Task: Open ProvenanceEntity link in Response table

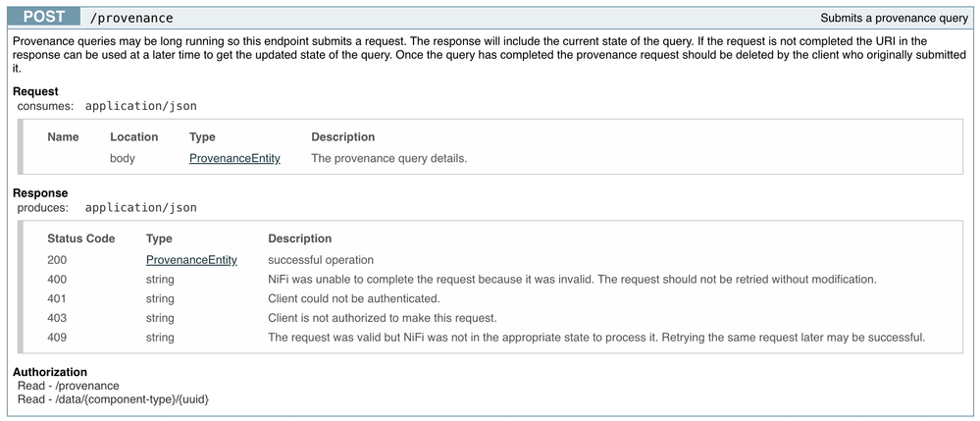Action: click(x=191, y=260)
